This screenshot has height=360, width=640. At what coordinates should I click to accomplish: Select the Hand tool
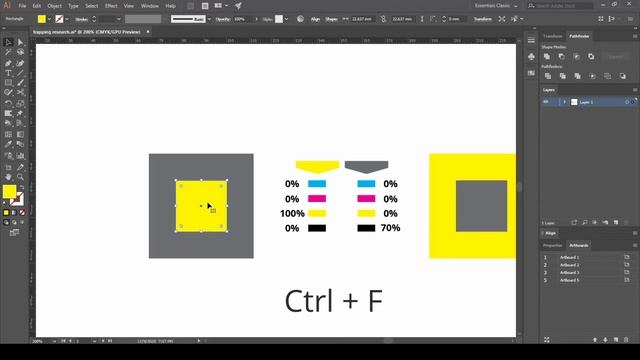[x=8, y=177]
